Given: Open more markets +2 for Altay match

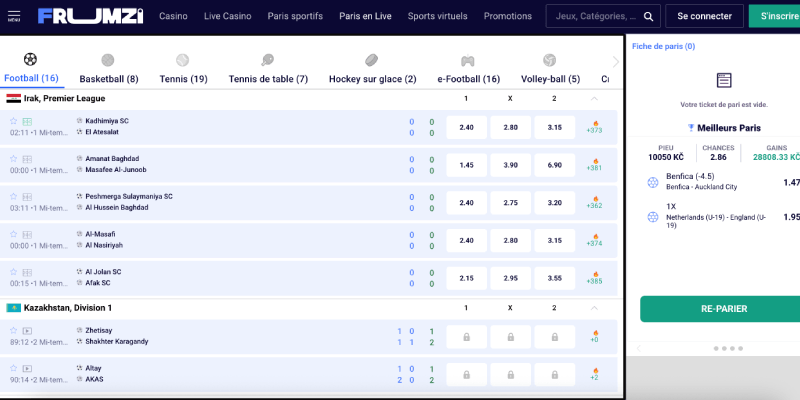Looking at the screenshot, I should 594,374.
